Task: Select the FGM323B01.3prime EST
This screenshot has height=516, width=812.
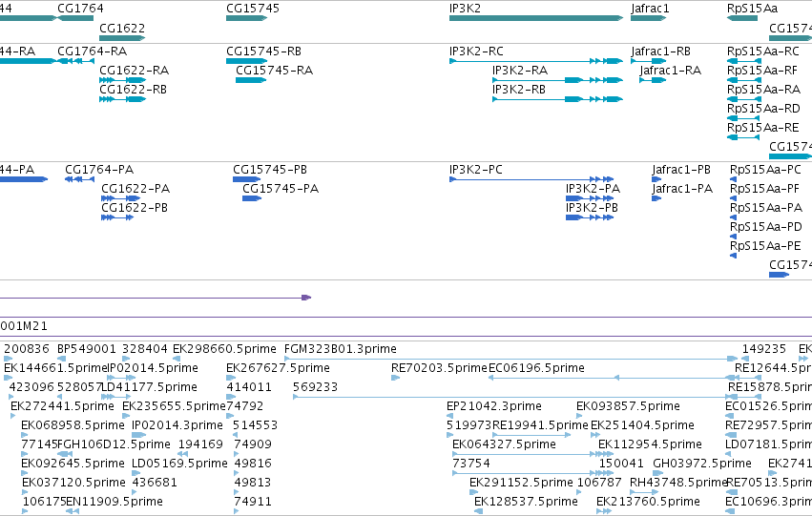Action: click(x=511, y=359)
